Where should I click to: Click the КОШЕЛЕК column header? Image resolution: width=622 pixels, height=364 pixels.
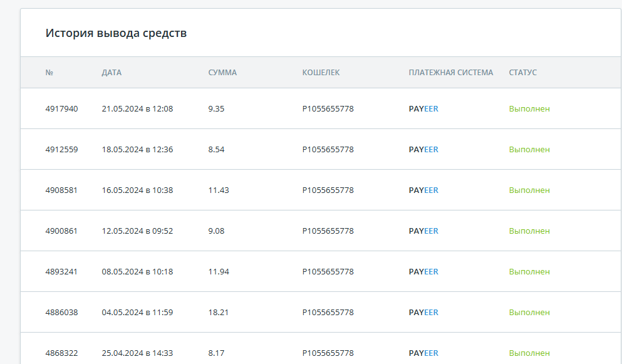click(x=321, y=73)
